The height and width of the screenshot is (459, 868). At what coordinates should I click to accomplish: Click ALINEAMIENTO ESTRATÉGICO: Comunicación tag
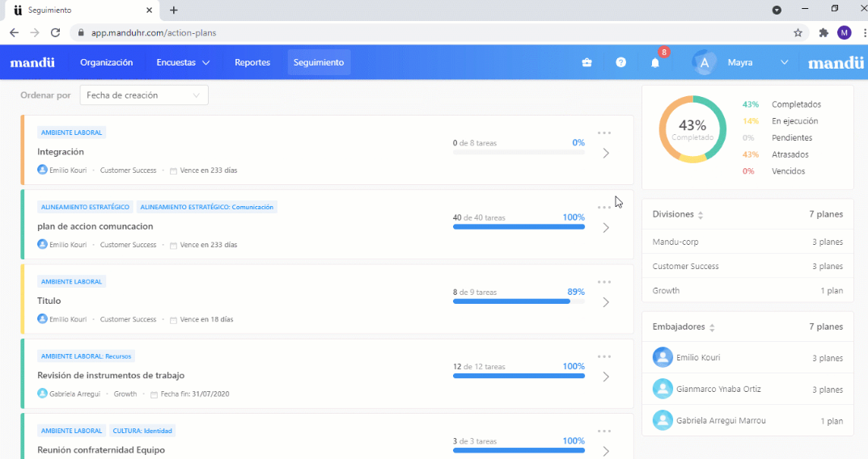tap(206, 208)
